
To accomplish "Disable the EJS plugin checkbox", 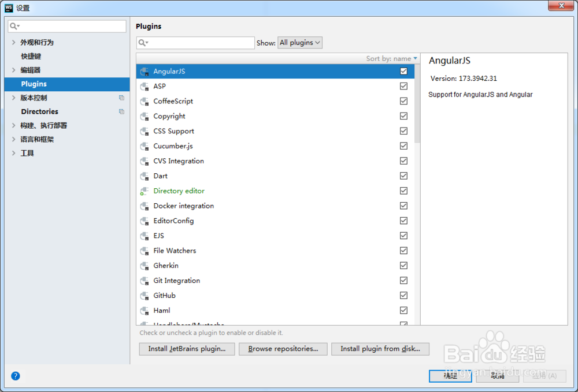I will (403, 236).
